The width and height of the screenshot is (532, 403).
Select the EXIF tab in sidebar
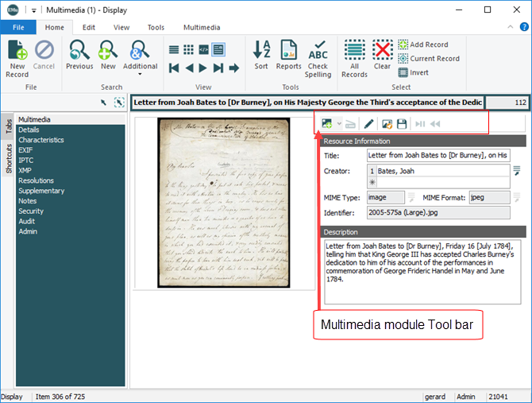coord(28,149)
